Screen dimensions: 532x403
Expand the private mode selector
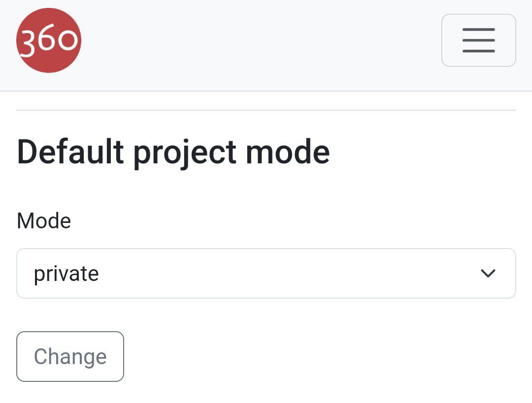tap(266, 274)
